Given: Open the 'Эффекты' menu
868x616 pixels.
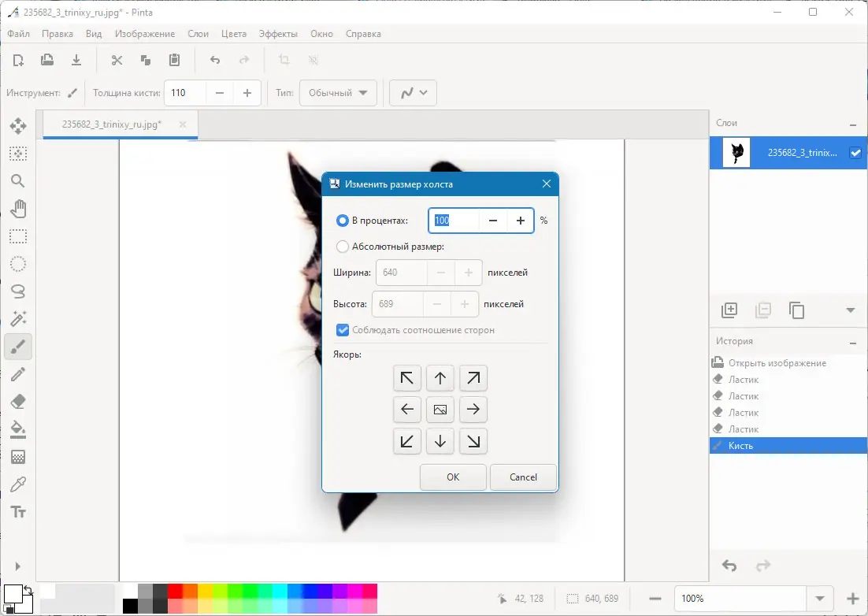Looking at the screenshot, I should tap(279, 34).
